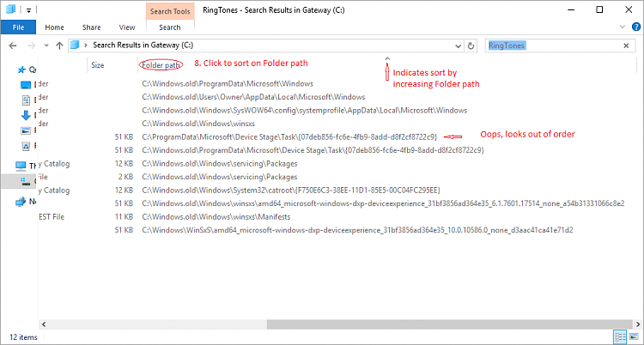Select row C:\ProgramData\Microsoft\Device Stage\Task
Screen dimensions: 644x345
coord(335,136)
